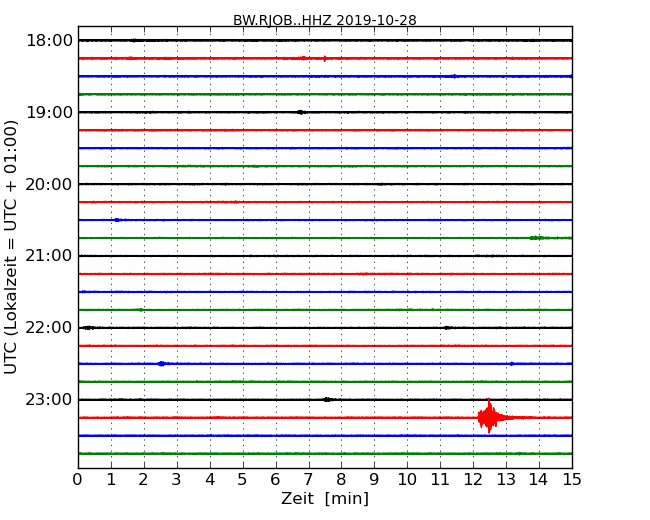The height and width of the screenshot is (520, 650).
Task: Click the large red seismic event after 23:00
Action: point(490,417)
